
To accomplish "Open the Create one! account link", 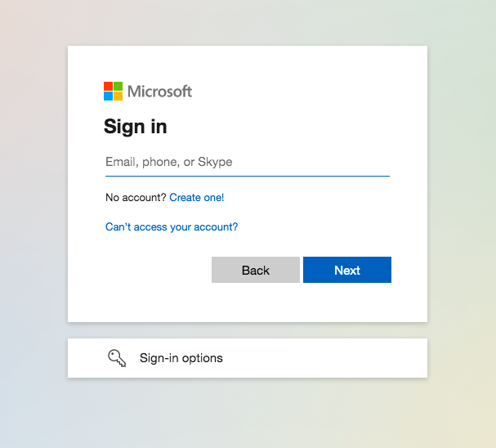I will point(197,197).
